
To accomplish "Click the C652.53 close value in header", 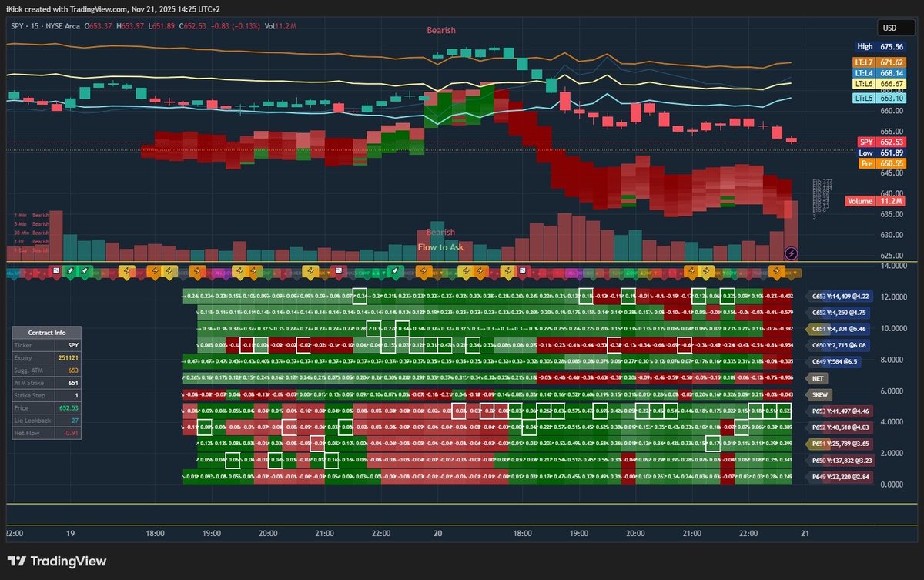I will pyautogui.click(x=194, y=27).
